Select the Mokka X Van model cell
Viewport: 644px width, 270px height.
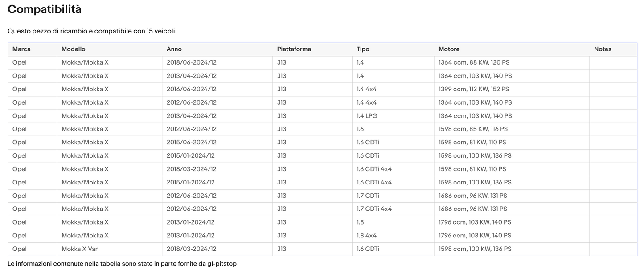tap(81, 249)
